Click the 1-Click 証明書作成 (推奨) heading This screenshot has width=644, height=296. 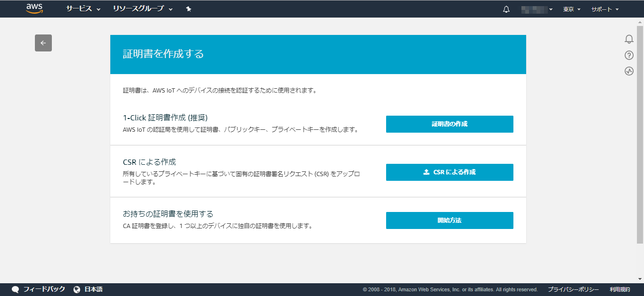coord(165,118)
